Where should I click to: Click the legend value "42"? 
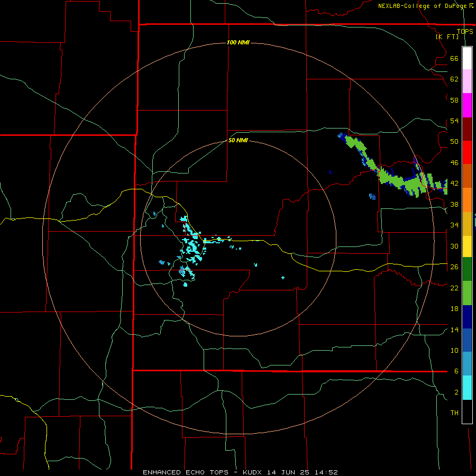[454, 184]
